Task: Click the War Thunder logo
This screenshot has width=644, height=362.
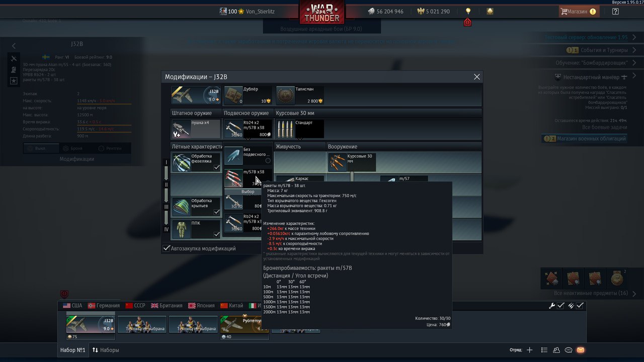Action: 321,12
